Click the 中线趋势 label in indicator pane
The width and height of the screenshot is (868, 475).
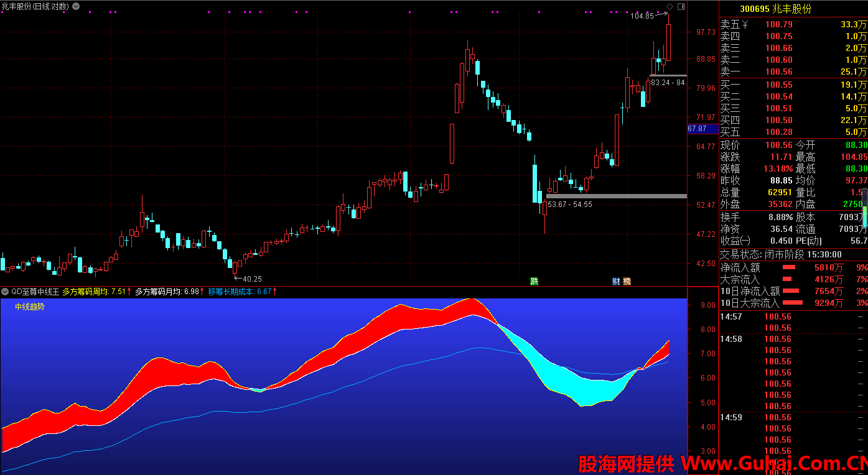(x=30, y=307)
